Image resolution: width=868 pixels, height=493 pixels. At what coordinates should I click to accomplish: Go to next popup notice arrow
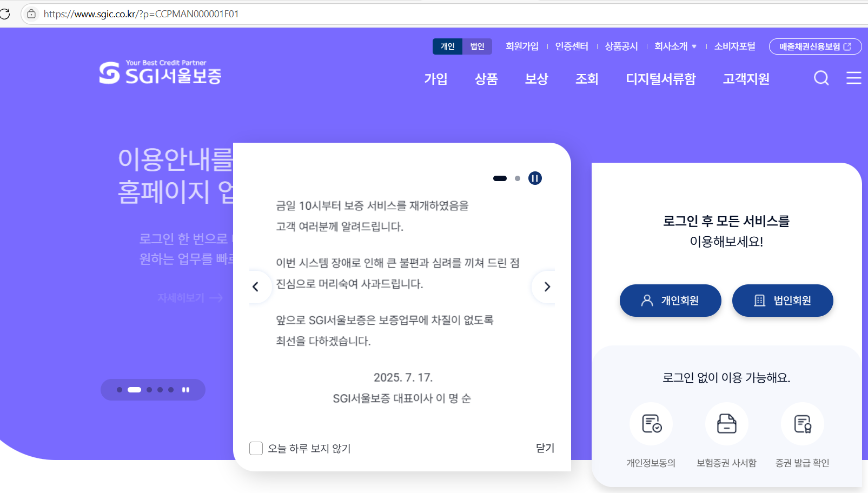point(547,287)
